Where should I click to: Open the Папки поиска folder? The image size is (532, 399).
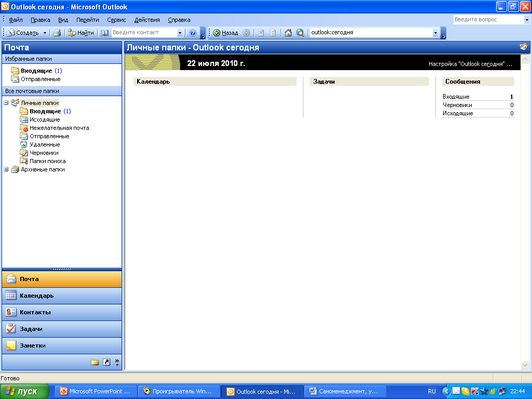tap(43, 161)
